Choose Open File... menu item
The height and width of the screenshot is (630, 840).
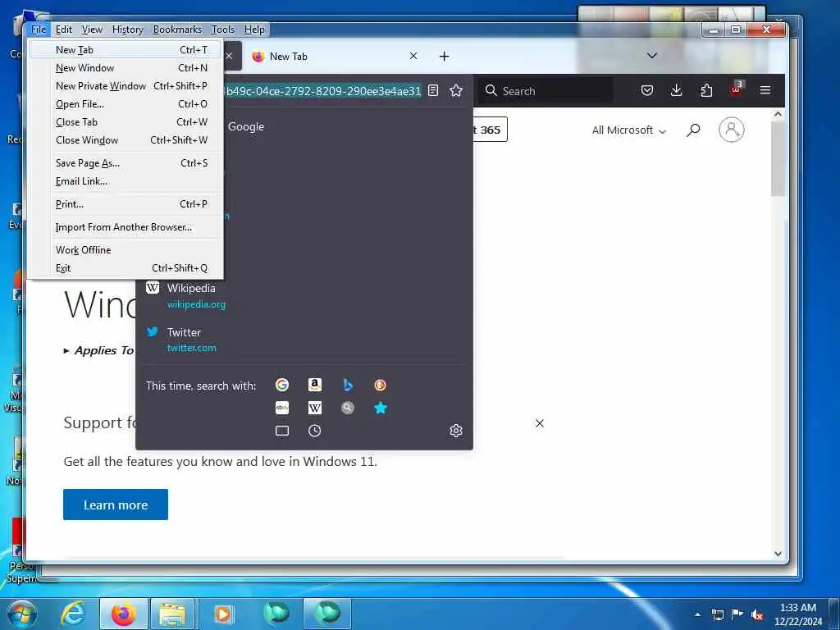click(126, 104)
